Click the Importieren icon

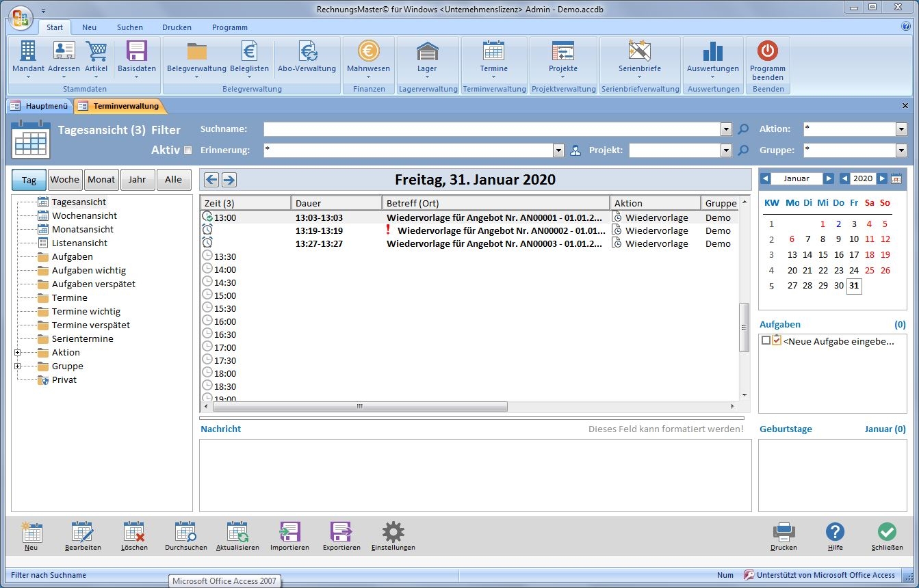(x=289, y=533)
